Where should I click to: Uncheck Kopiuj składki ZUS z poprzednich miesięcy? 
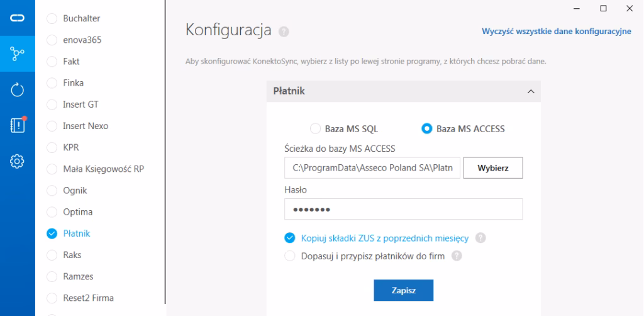(x=290, y=237)
